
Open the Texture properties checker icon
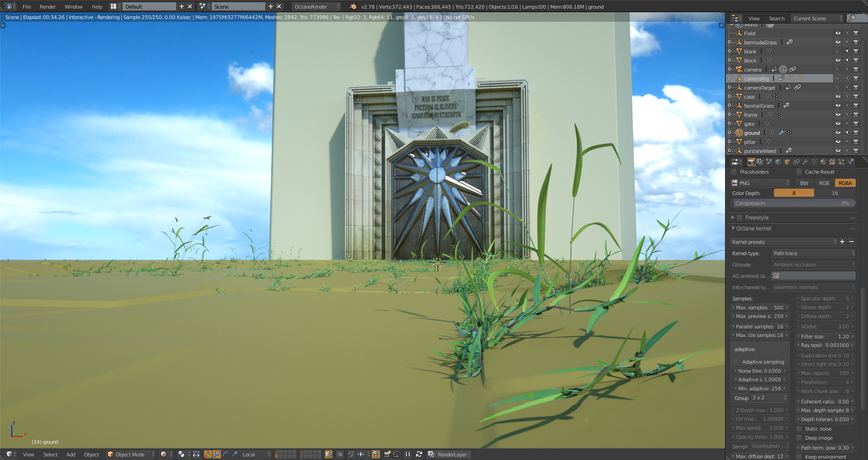click(832, 162)
